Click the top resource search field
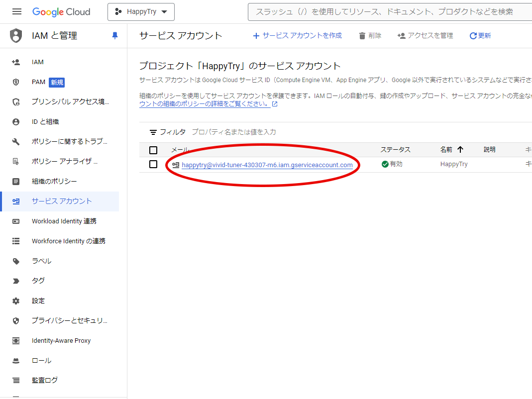Screen dimensions: 532x399 388,12
